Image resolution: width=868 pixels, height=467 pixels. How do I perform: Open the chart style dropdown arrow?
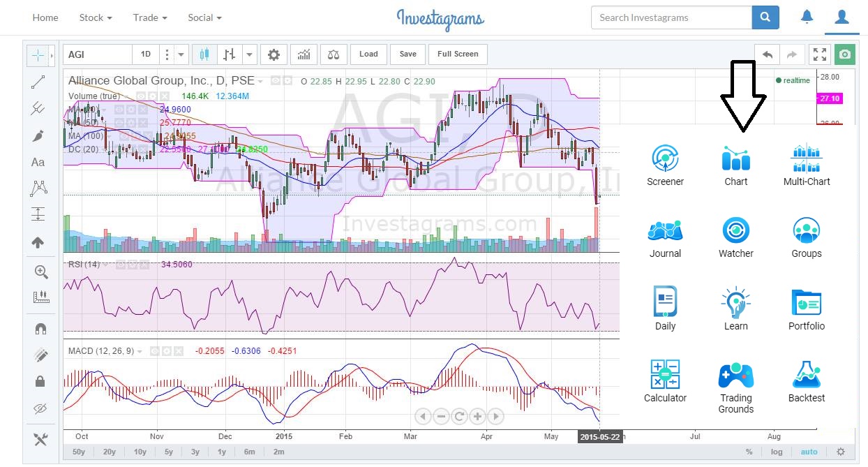(250, 54)
